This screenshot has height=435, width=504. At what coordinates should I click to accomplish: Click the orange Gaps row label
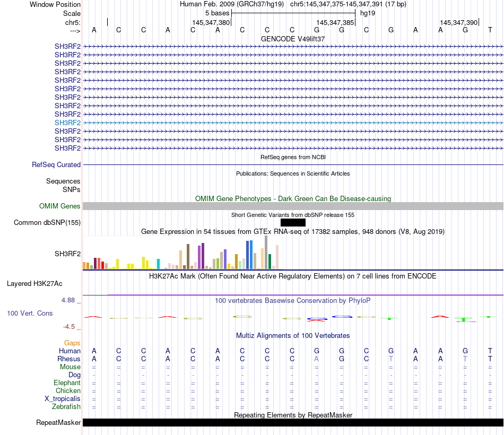[x=72, y=343]
